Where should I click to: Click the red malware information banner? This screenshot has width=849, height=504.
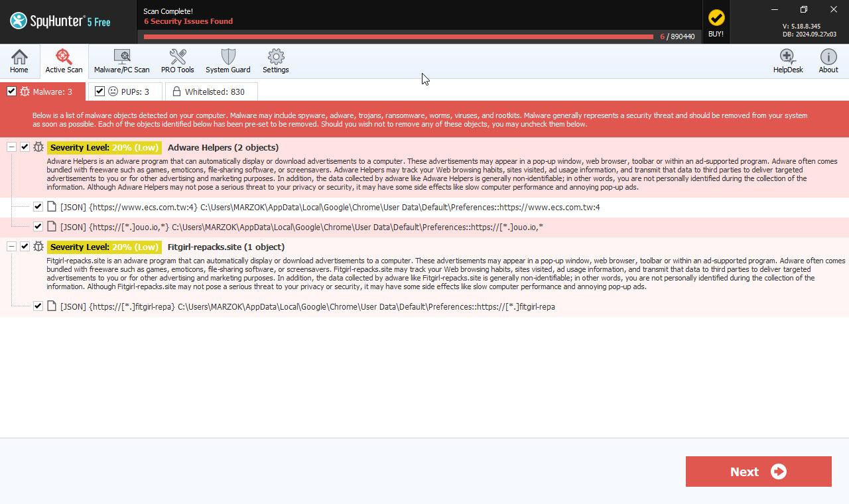(424, 119)
